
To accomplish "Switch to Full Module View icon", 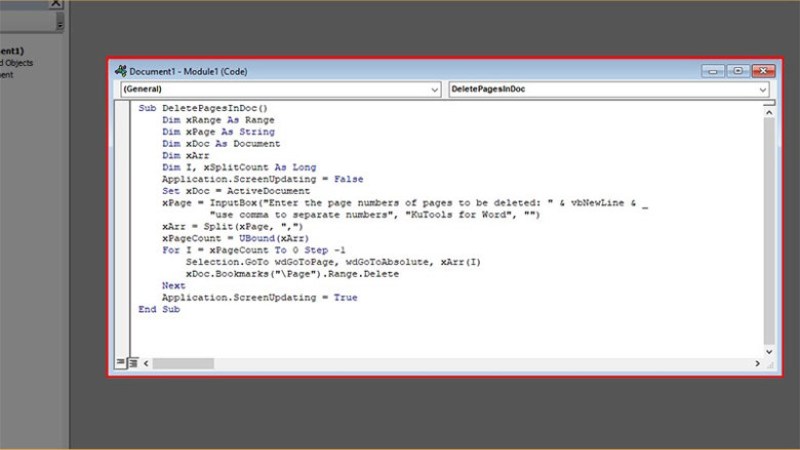I will 133,363.
